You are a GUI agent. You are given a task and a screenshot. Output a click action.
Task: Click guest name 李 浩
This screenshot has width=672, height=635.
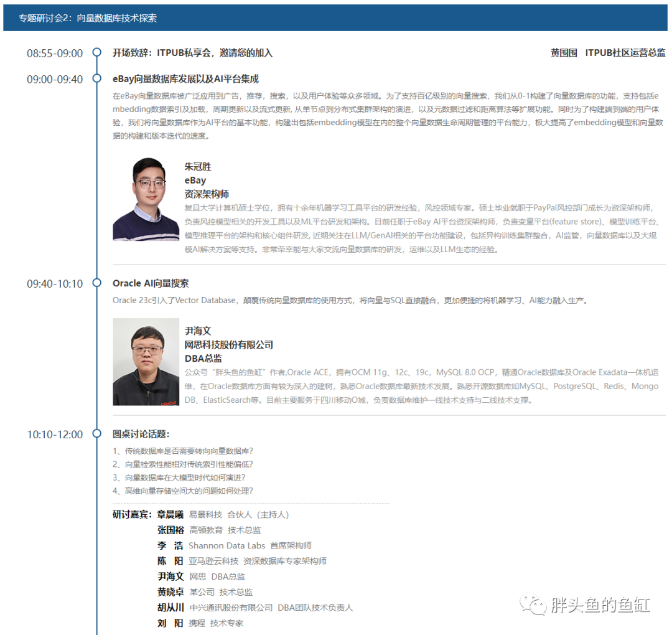(170, 545)
